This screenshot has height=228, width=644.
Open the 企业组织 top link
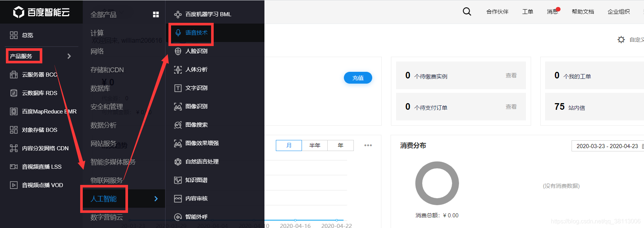(x=619, y=12)
